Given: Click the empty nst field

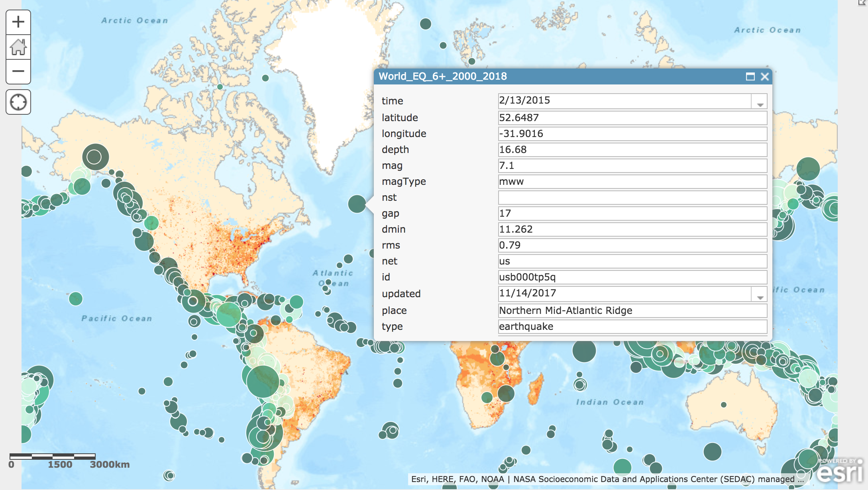Looking at the screenshot, I should point(632,198).
